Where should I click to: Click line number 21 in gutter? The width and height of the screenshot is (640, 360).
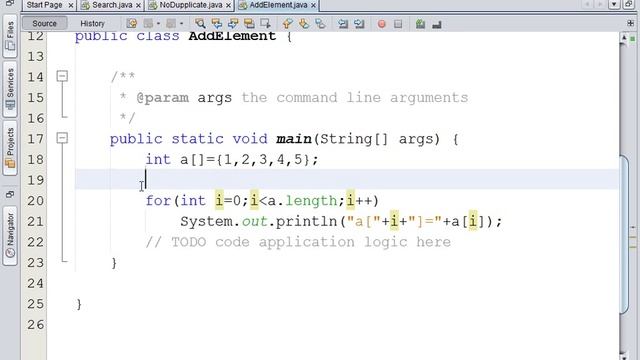pos(36,222)
